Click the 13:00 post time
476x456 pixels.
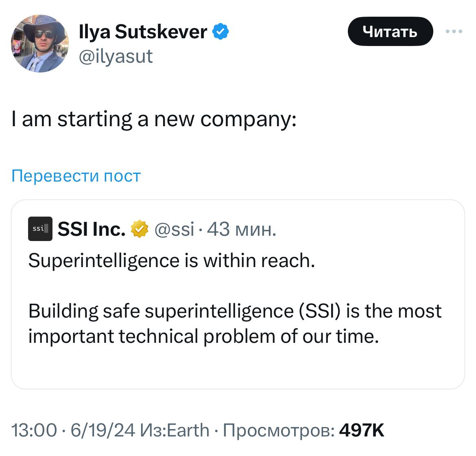pyautogui.click(x=34, y=430)
